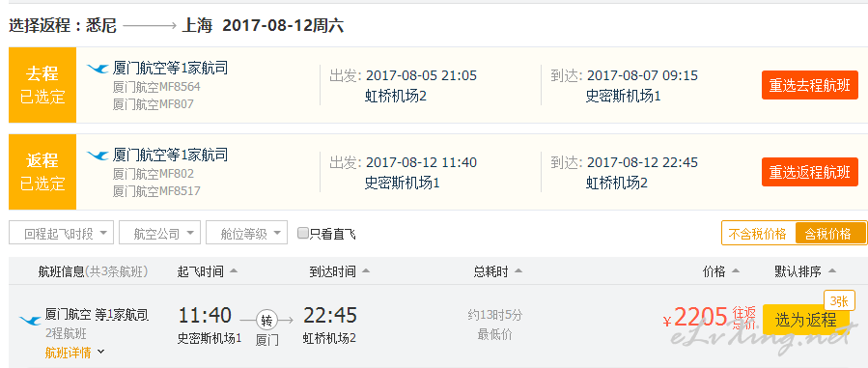Switch to 不含税价格 option
This screenshot has width=868, height=368.
757,234
